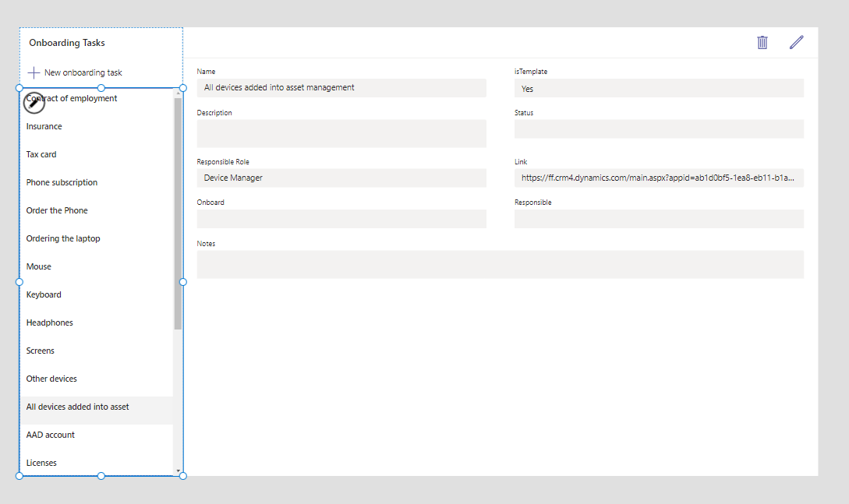Click the empty Status field
The width and height of the screenshot is (849, 504).
658,129
